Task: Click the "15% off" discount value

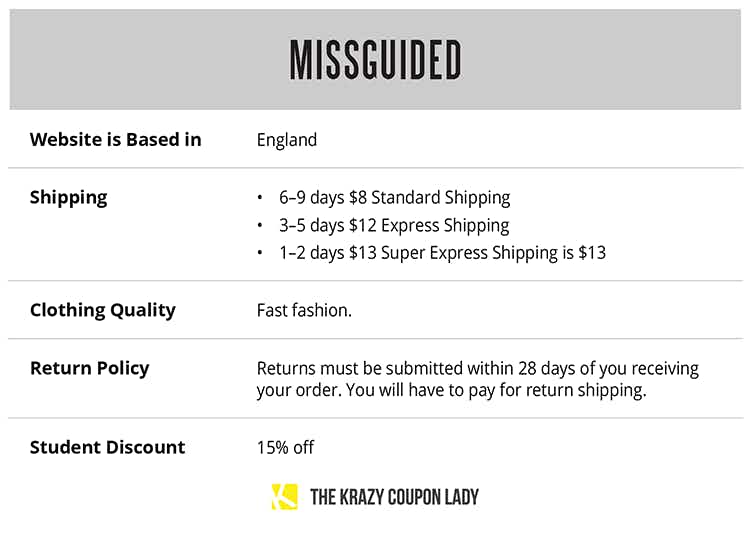Action: coord(285,447)
